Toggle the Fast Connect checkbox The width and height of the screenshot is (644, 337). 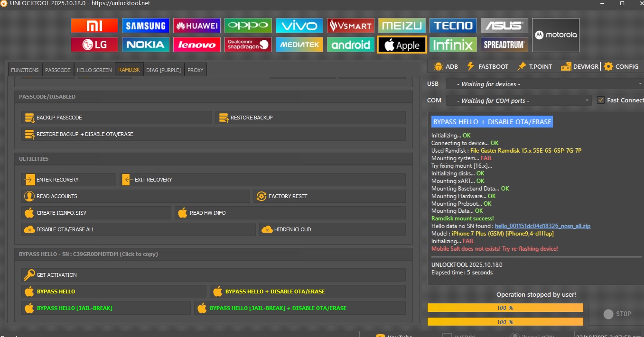(x=601, y=100)
